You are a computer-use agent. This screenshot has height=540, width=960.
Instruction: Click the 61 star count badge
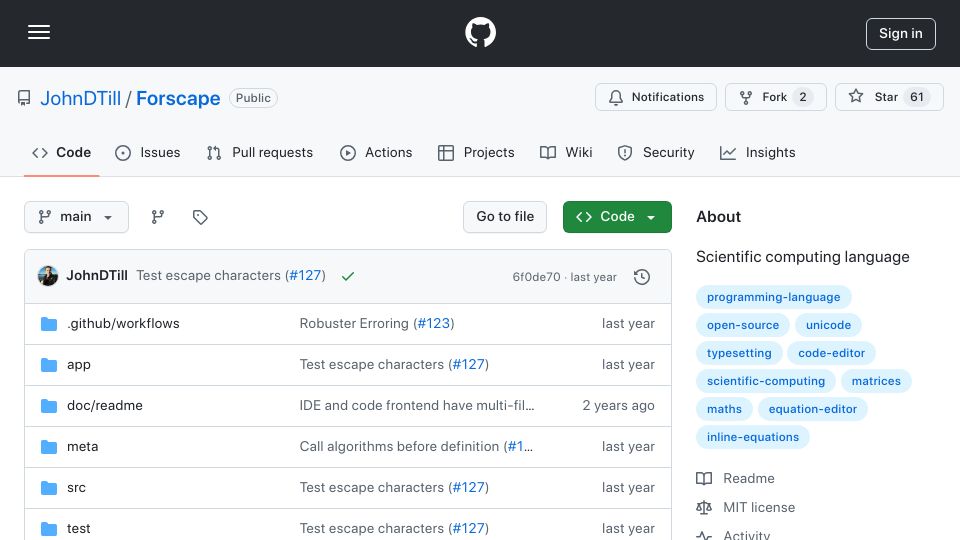coord(917,97)
